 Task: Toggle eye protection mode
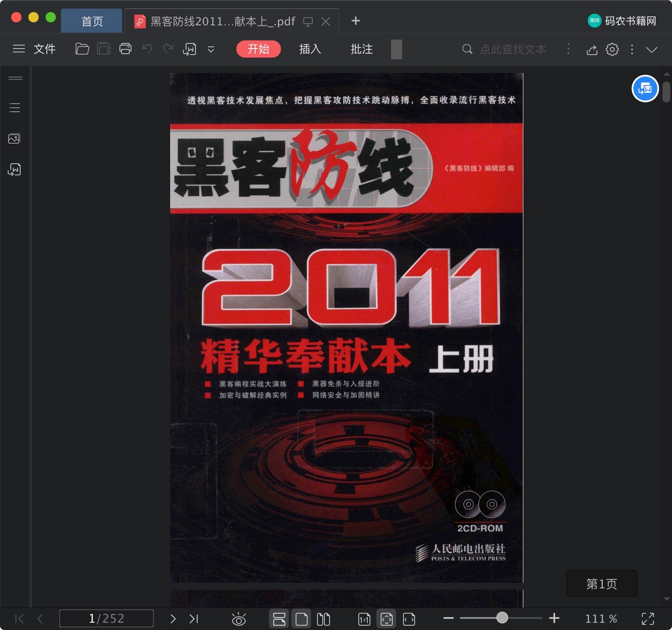[x=238, y=619]
